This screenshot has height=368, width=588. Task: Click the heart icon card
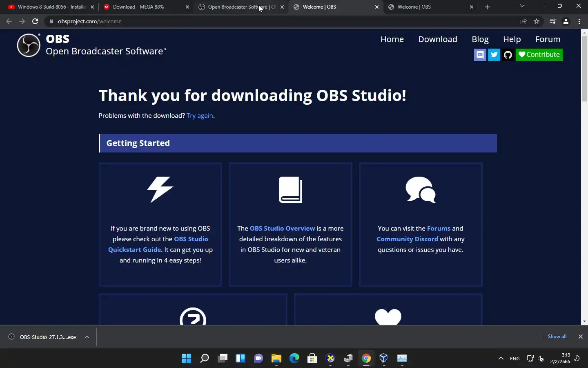pos(388,317)
